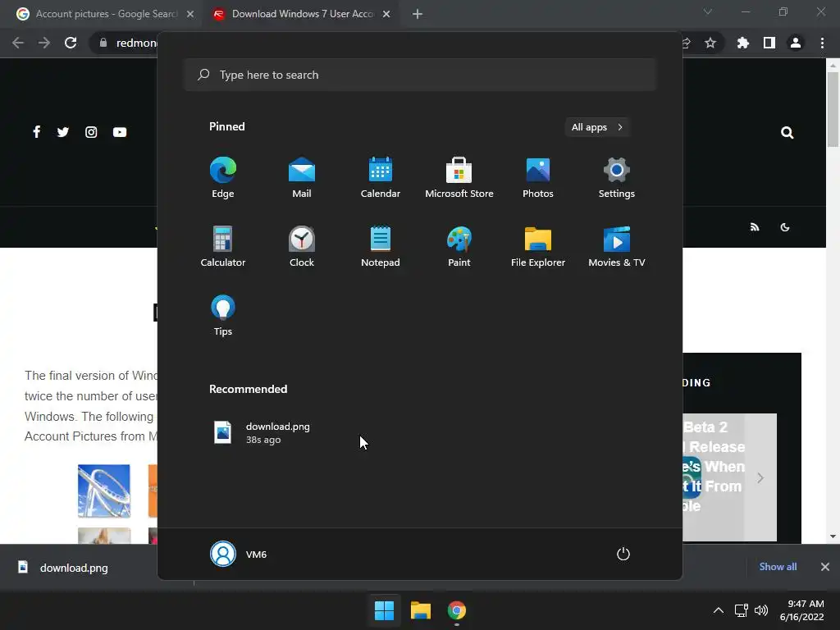
Task: Open the Edge pinned app
Action: pyautogui.click(x=223, y=177)
